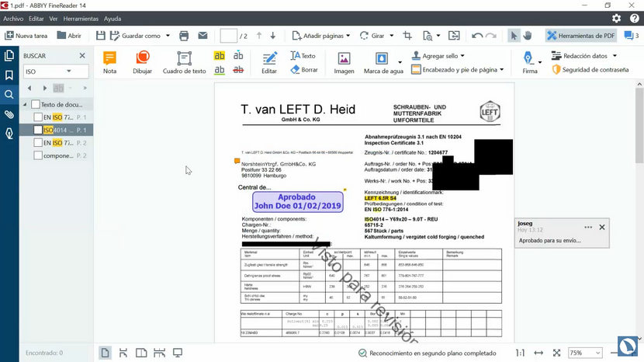Go to previous page up arrow
644x362 pixels.
pos(258,36)
